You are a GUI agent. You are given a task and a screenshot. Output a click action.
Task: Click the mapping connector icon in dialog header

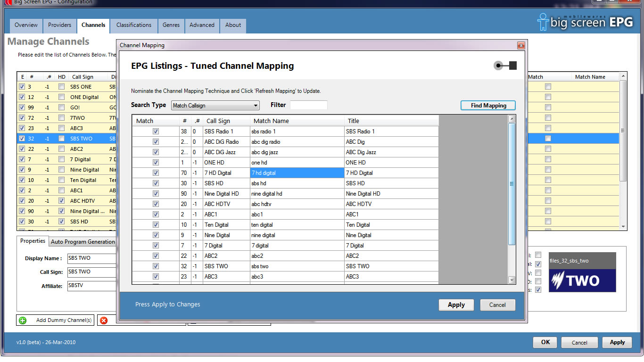(x=505, y=66)
